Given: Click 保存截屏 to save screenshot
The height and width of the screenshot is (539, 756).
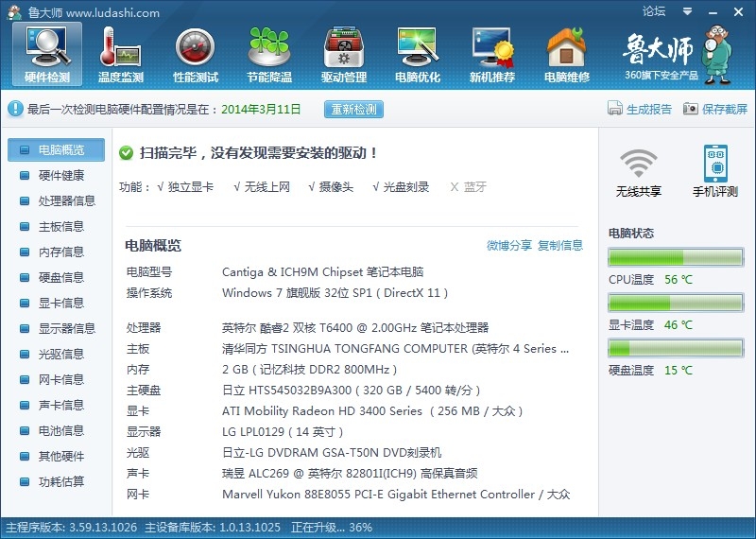Looking at the screenshot, I should (x=715, y=109).
